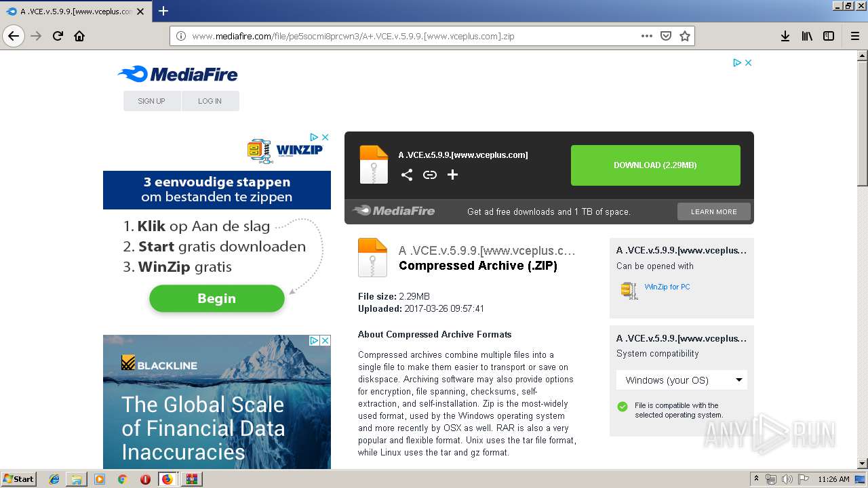Open the Firefox hamburger menu

pyautogui.click(x=855, y=36)
